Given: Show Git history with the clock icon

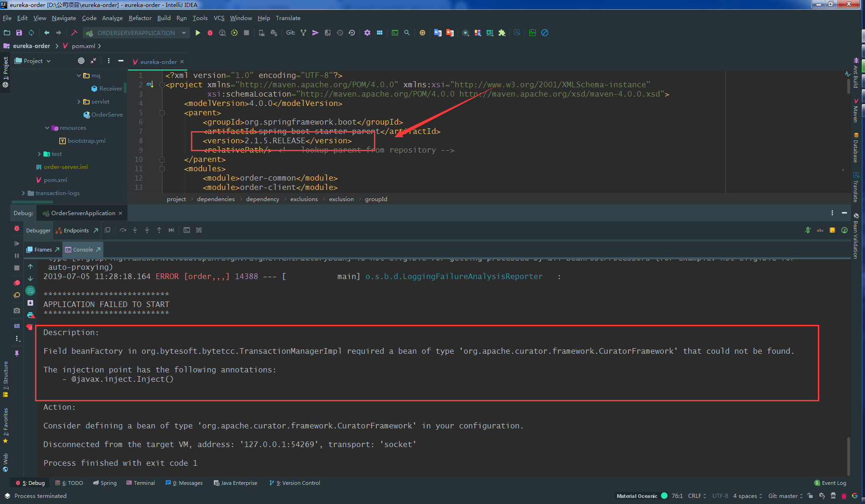Looking at the screenshot, I should (340, 33).
